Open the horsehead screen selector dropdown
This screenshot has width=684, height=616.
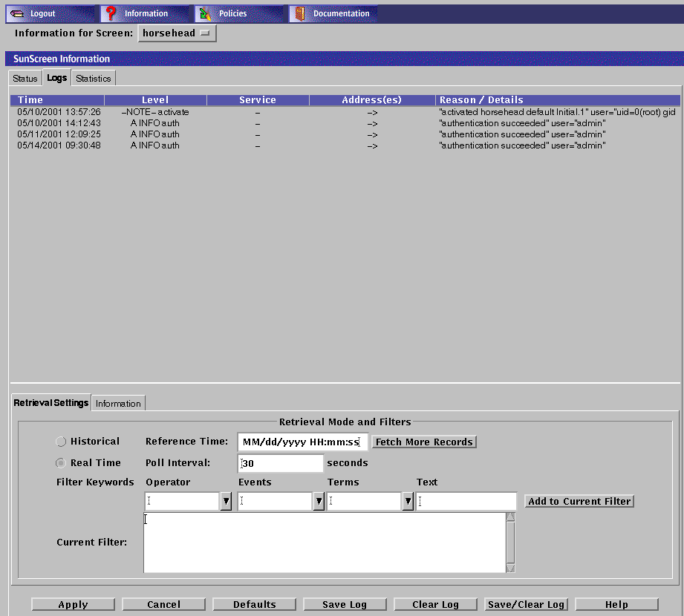[177, 33]
